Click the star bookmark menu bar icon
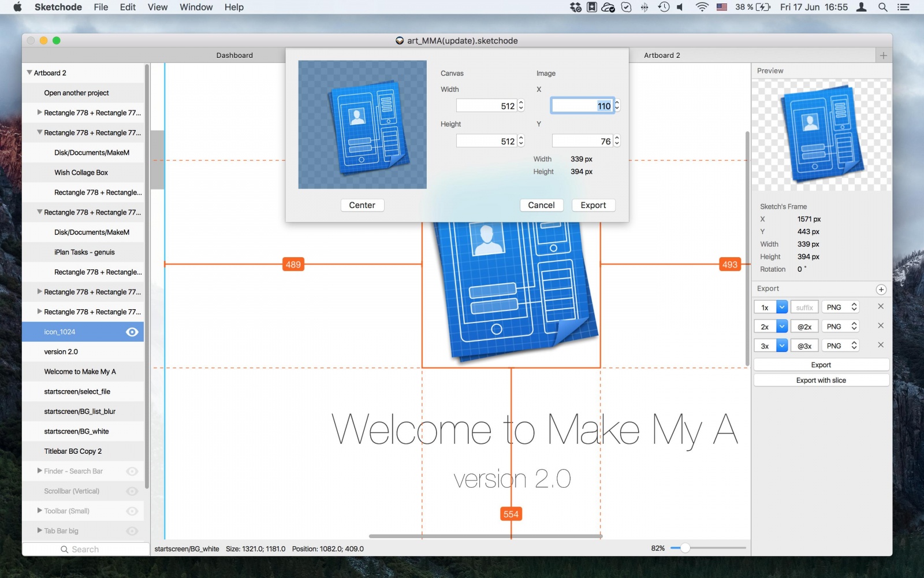Image resolution: width=924 pixels, height=578 pixels. (592, 7)
